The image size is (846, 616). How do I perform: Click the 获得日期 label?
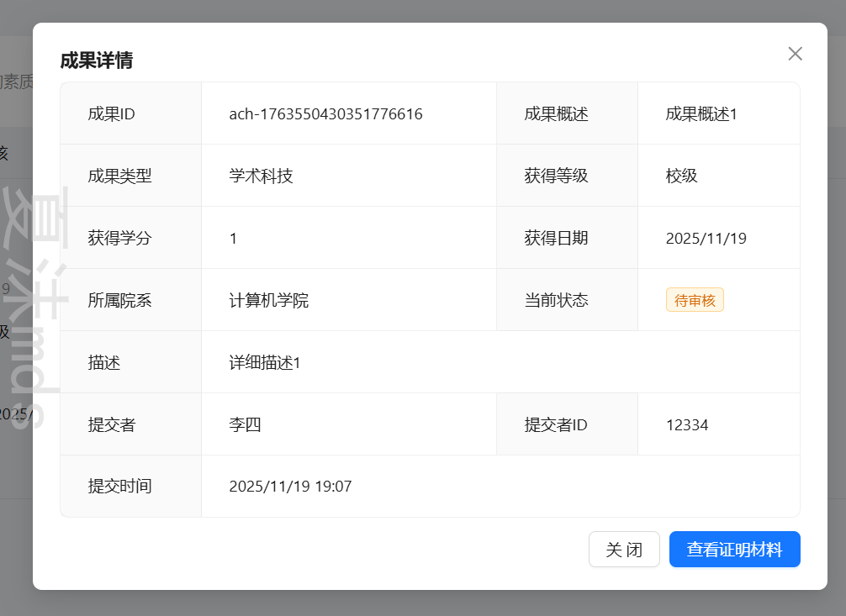(556, 238)
